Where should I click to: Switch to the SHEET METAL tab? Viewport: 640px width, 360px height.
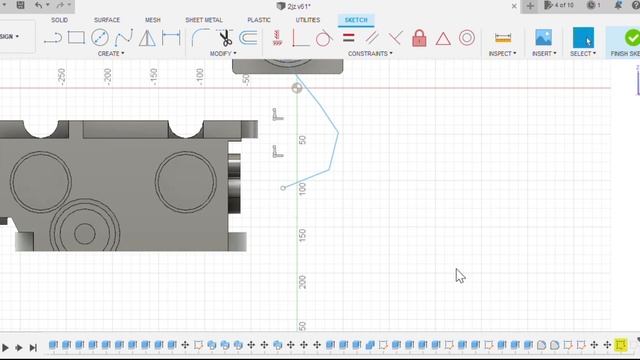(x=204, y=20)
